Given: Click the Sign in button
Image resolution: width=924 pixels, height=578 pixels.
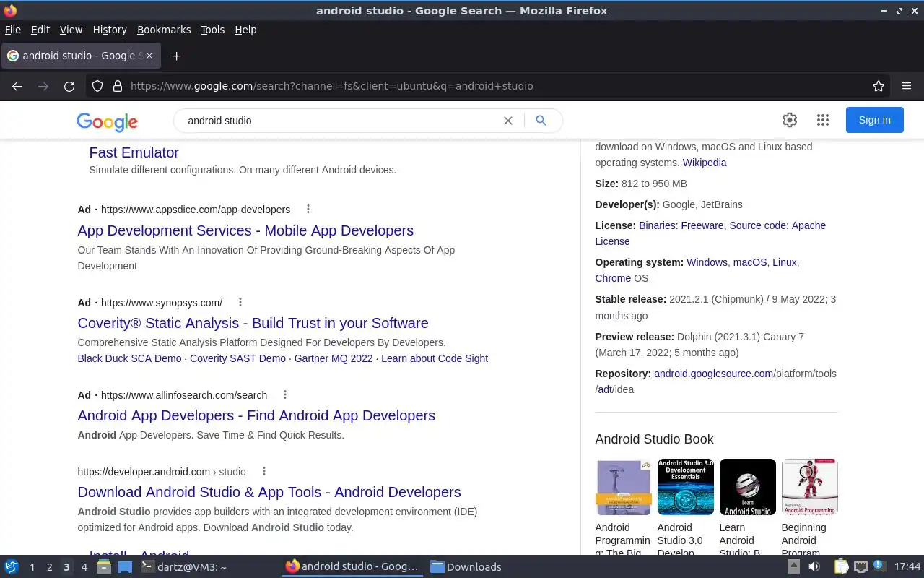Looking at the screenshot, I should click(x=875, y=120).
